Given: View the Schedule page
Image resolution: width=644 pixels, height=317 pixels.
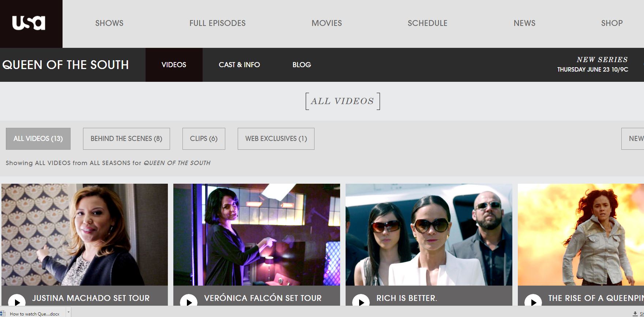Looking at the screenshot, I should coord(428,23).
